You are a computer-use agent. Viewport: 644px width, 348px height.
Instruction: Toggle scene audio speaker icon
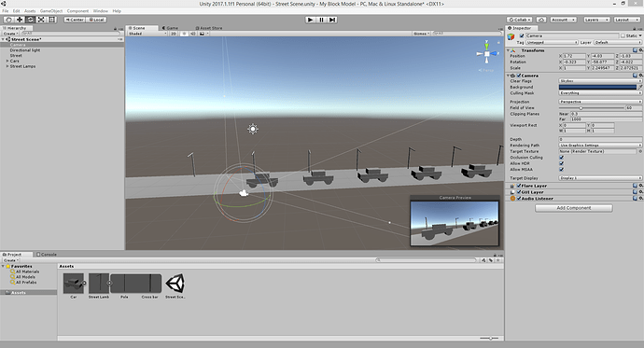click(192, 34)
